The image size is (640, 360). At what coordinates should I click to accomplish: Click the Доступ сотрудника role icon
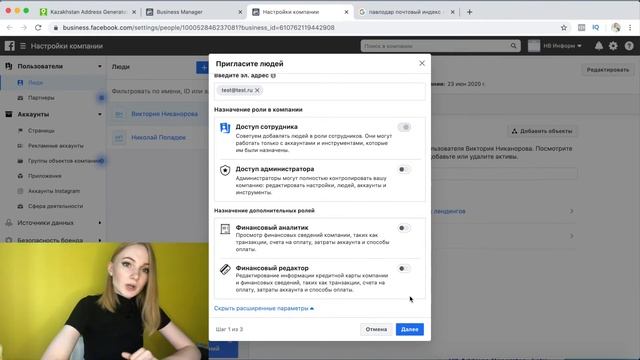tap(225, 128)
